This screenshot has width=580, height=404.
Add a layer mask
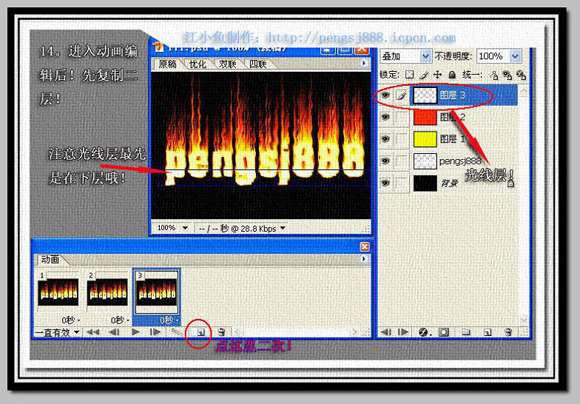point(444,332)
